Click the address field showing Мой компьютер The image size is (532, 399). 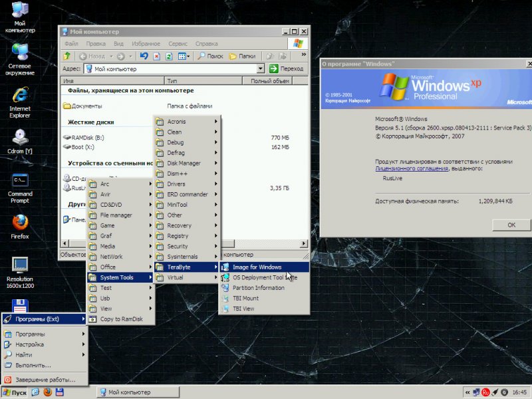(170, 69)
